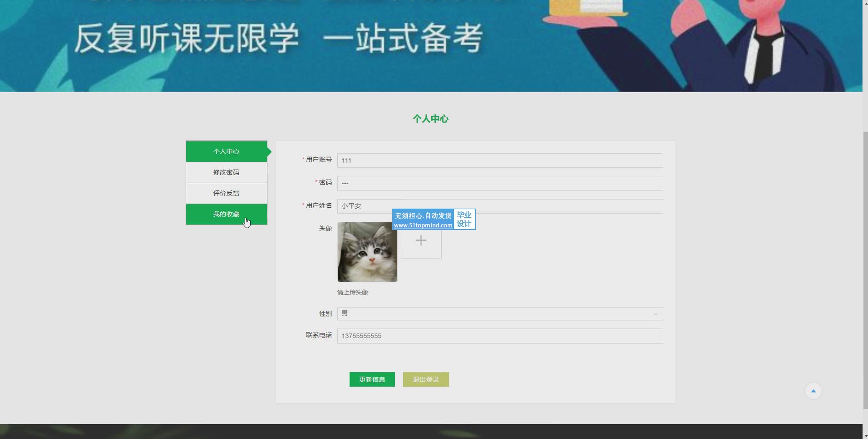Click the cat avatar thumbnail

point(367,252)
